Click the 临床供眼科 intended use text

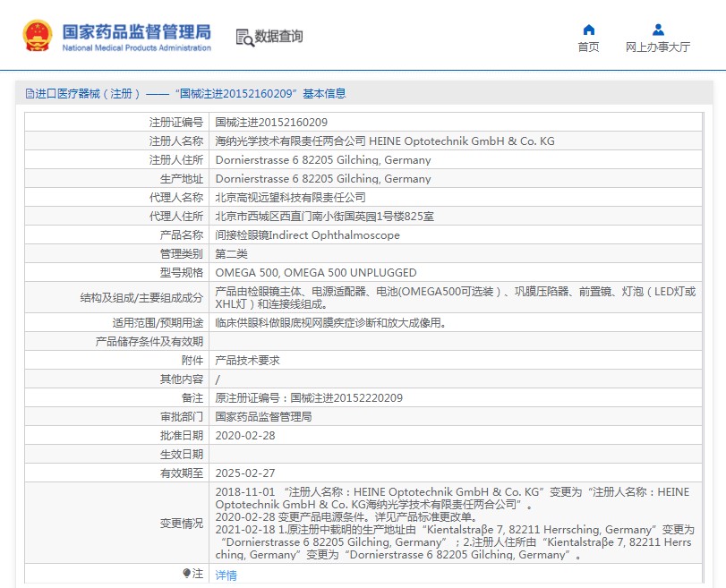330,323
